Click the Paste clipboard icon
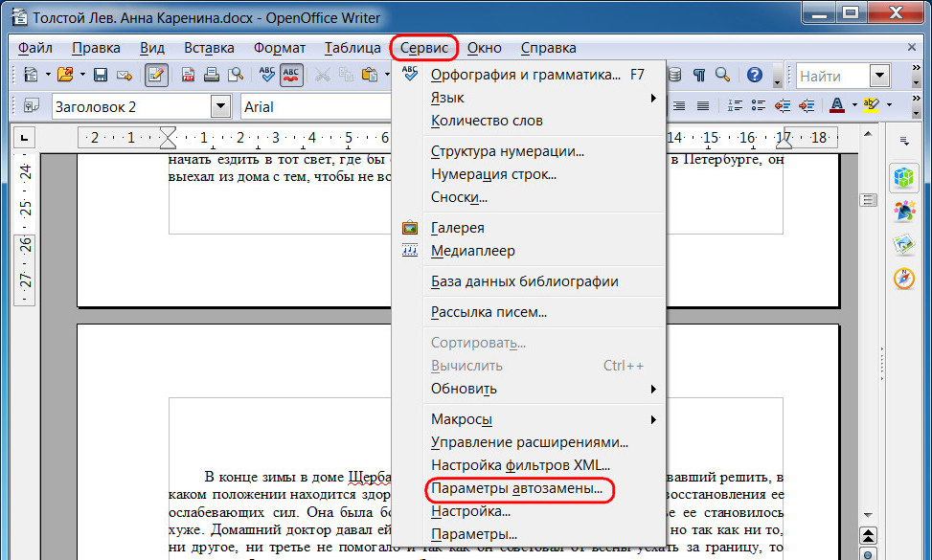 (370, 76)
